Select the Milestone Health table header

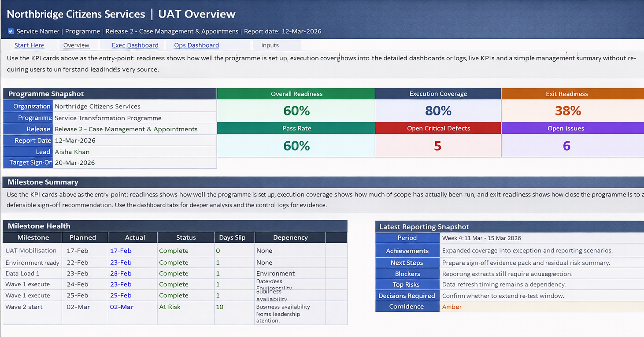coord(175,226)
